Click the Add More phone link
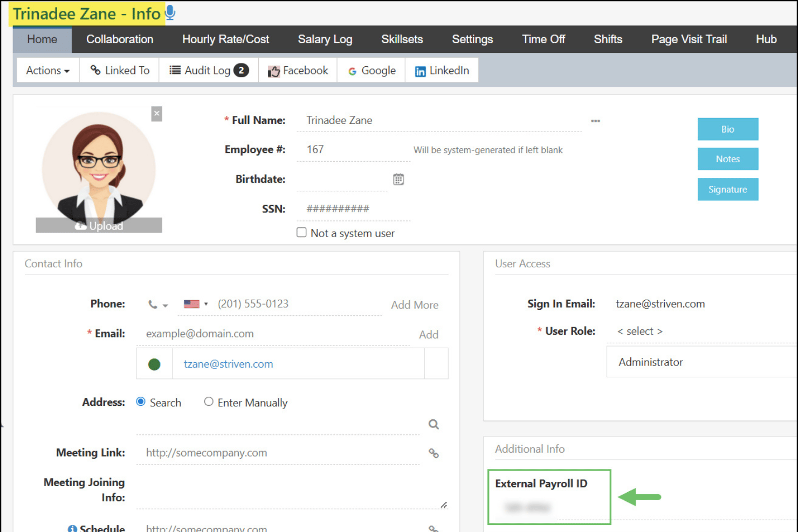 point(415,305)
